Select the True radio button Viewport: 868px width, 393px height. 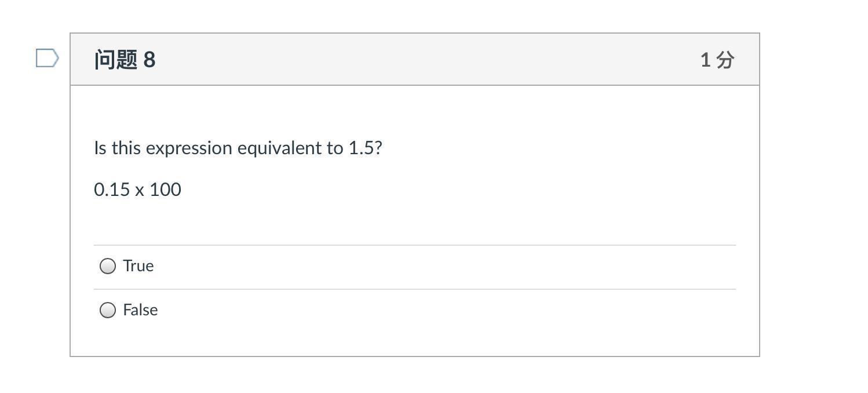[108, 266]
